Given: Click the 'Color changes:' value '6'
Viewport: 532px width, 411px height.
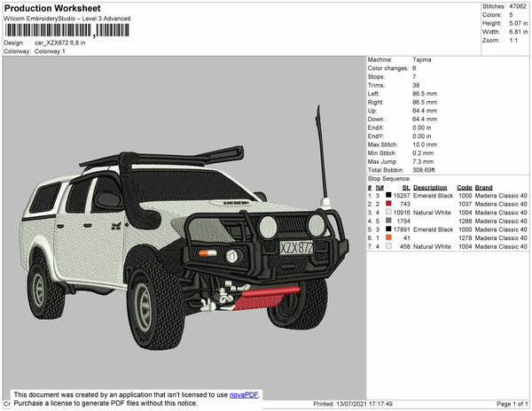Looking at the screenshot, I should (414, 68).
